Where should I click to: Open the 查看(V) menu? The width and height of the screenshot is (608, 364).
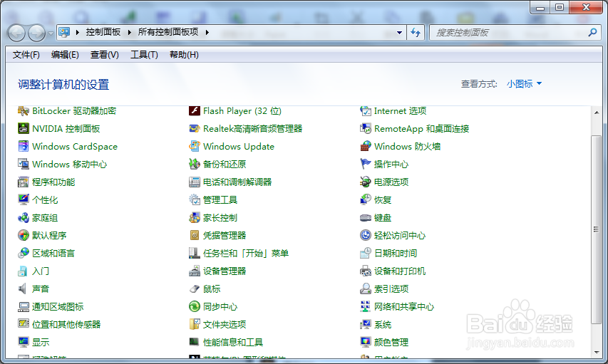point(104,55)
